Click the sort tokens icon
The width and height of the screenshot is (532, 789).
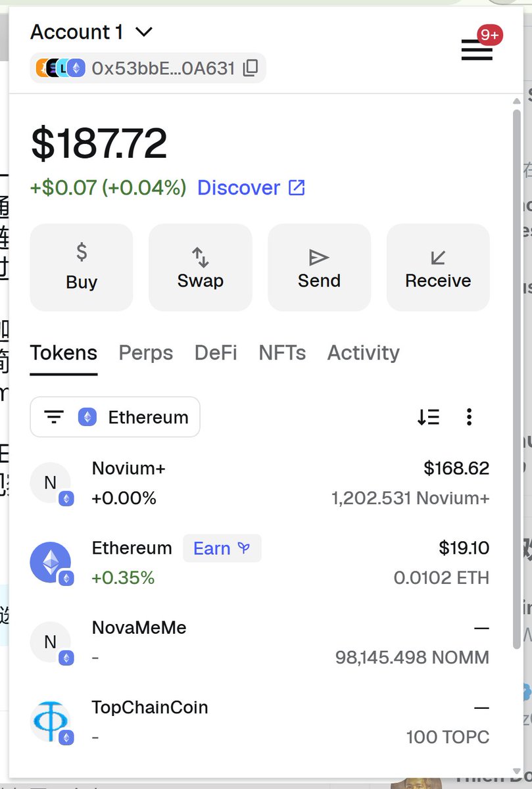click(429, 417)
